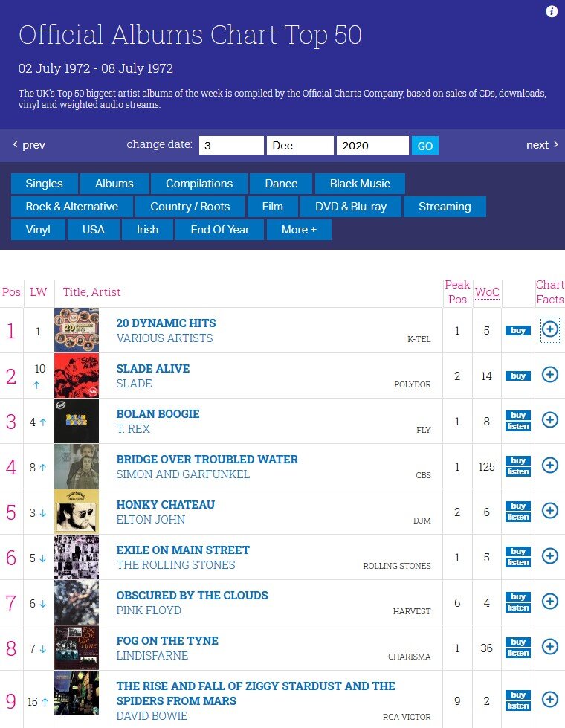Expand chart facts for Ziggy Stardust album

549,699
